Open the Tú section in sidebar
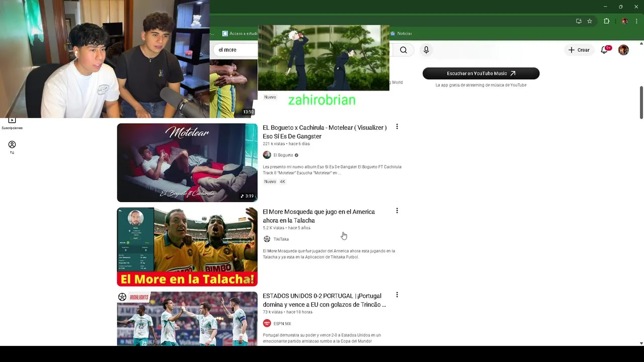644x362 pixels. (12, 147)
